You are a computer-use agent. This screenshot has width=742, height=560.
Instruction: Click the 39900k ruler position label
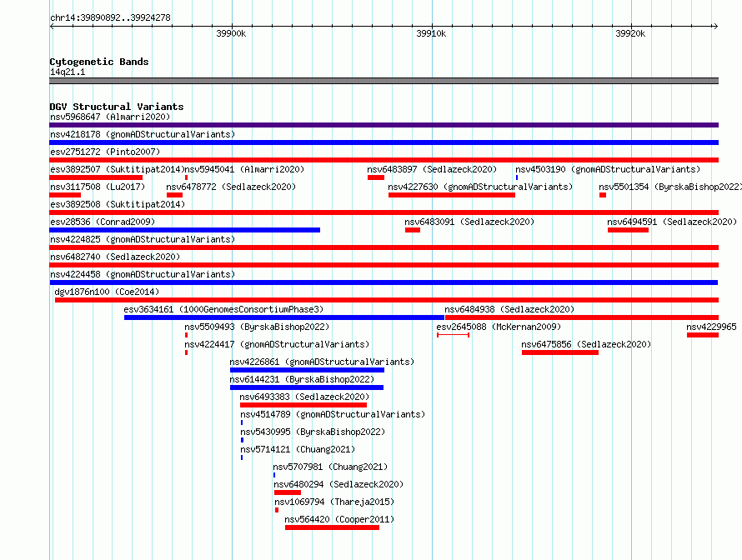[231, 33]
